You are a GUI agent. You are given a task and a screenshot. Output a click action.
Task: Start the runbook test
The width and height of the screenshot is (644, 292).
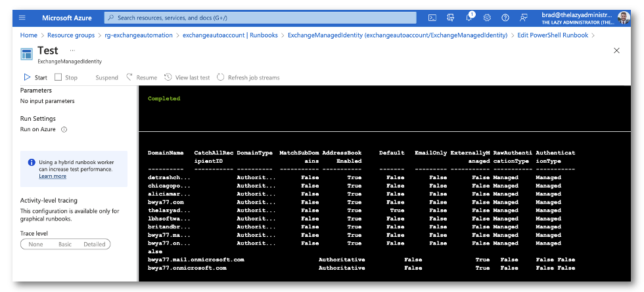pos(35,77)
